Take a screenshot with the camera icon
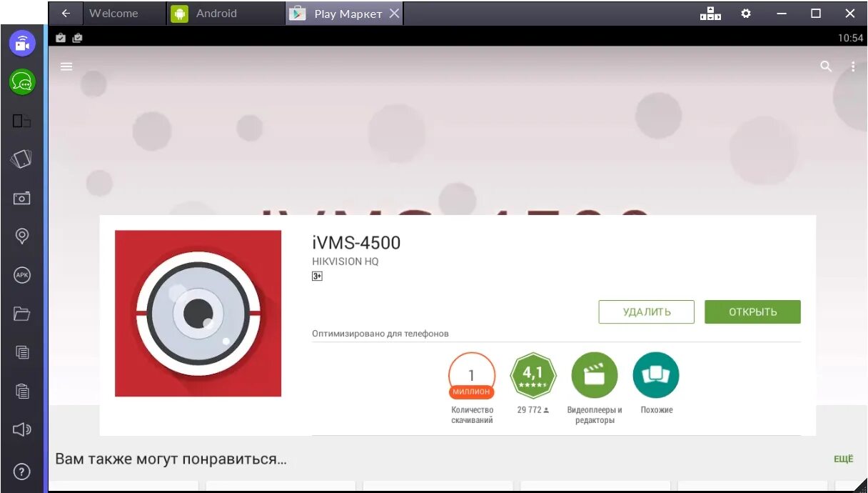The image size is (868, 493). [22, 198]
